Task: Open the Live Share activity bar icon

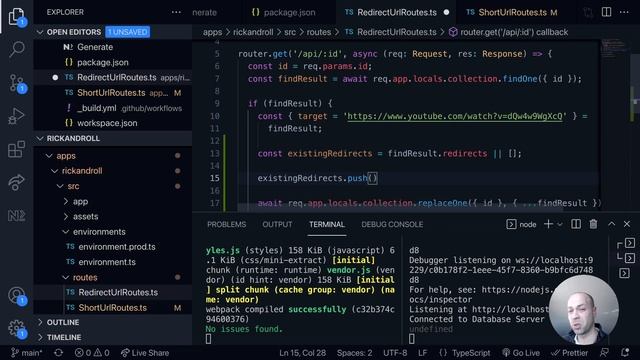Action: point(16,182)
